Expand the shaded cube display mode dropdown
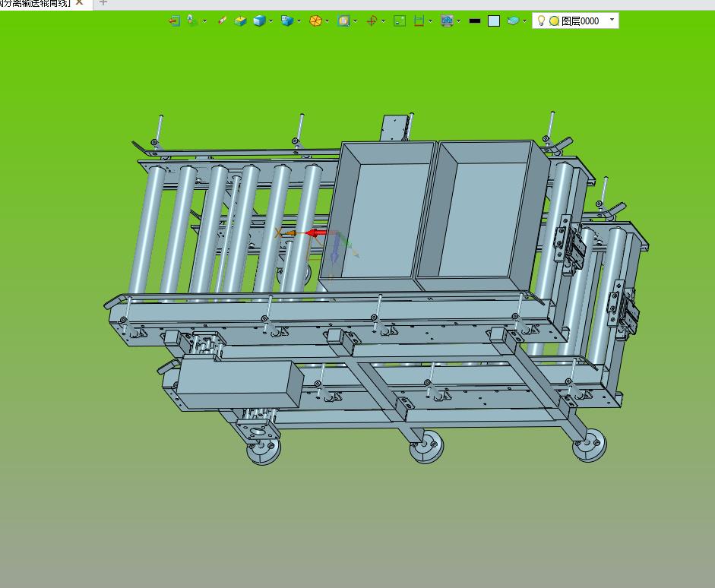This screenshot has height=588, width=715. point(270,21)
